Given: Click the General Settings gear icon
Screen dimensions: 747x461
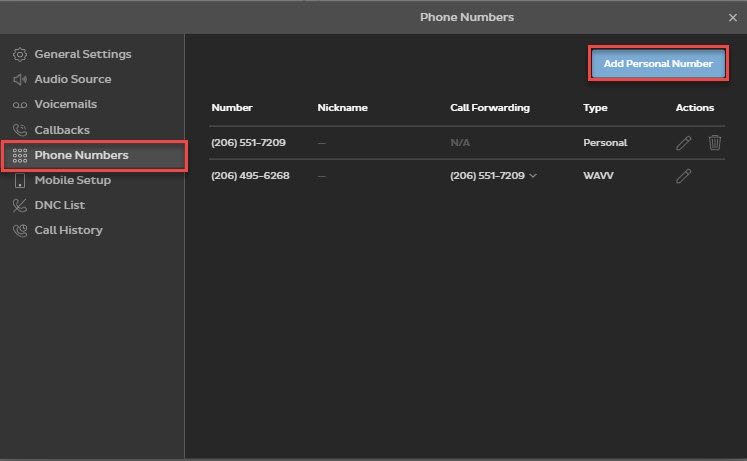Looking at the screenshot, I should [x=20, y=54].
